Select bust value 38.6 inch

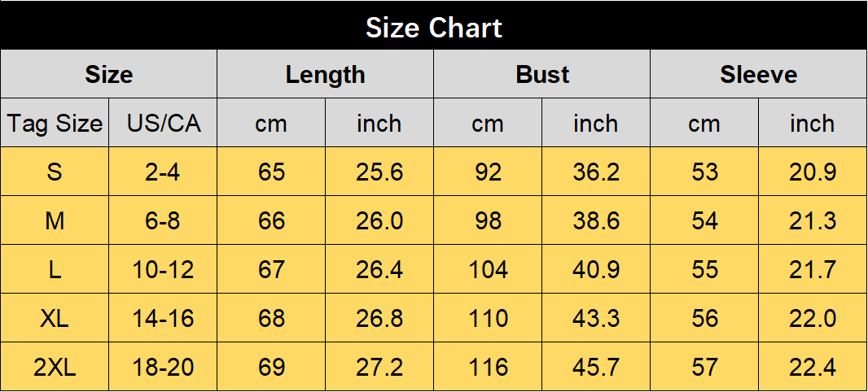point(596,220)
